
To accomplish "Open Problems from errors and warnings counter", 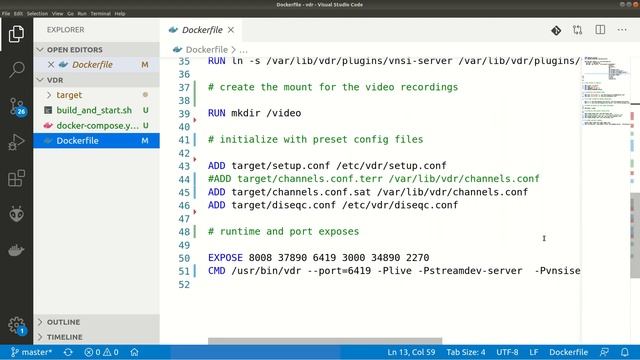I will coord(101,352).
